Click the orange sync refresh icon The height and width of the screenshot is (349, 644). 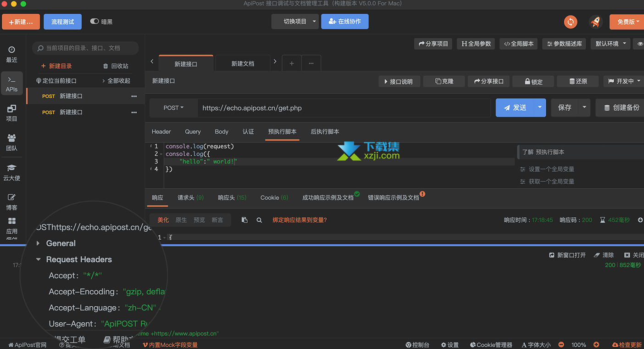point(571,22)
